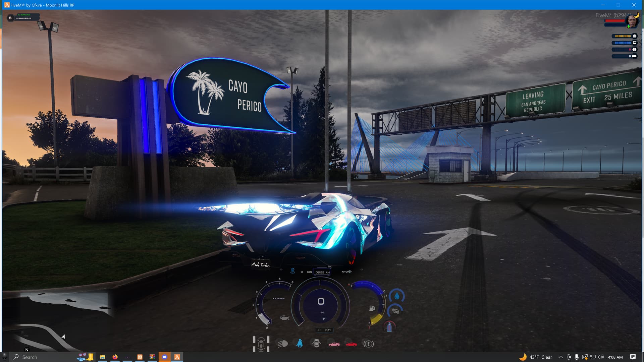Open the FiveM taskbar icon
Image resolution: width=644 pixels, height=362 pixels.
(177, 357)
